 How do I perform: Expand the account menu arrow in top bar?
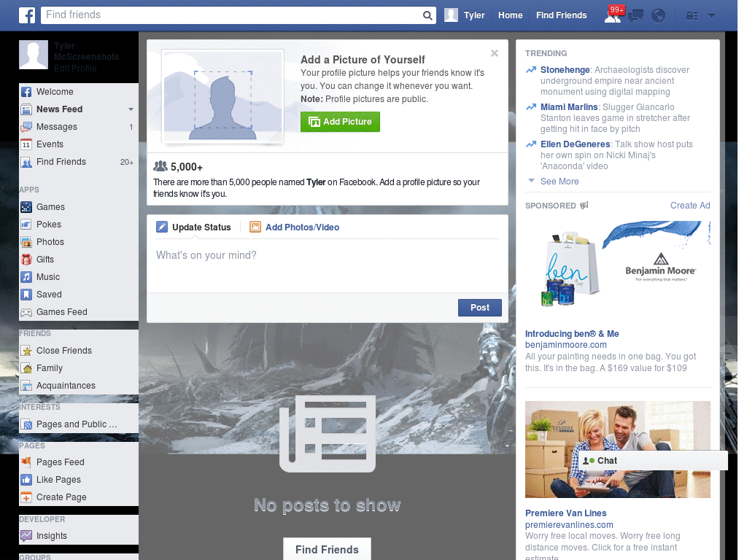pos(712,16)
